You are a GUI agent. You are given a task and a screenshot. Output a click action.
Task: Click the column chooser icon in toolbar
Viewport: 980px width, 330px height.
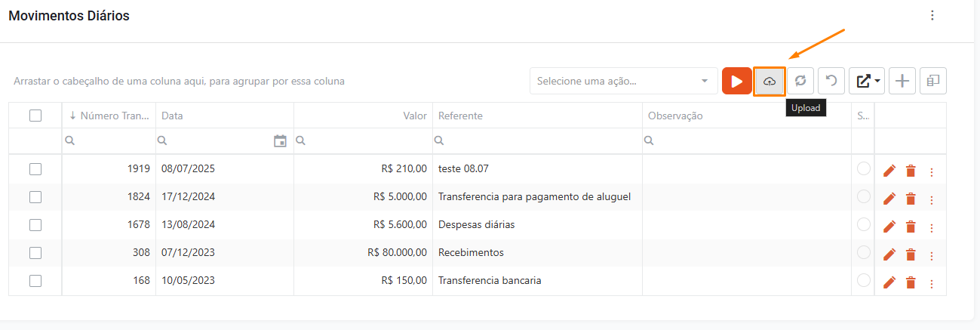pyautogui.click(x=933, y=81)
